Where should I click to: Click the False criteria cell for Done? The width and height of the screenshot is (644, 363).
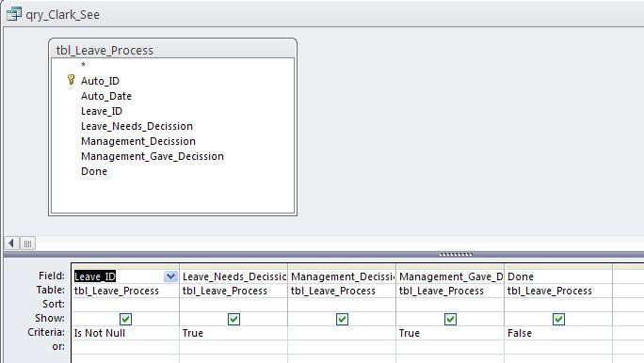[558, 333]
